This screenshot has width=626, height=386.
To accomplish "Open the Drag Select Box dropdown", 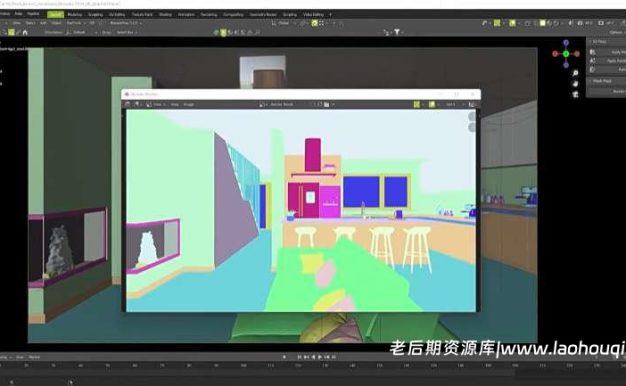I will 126,32.
